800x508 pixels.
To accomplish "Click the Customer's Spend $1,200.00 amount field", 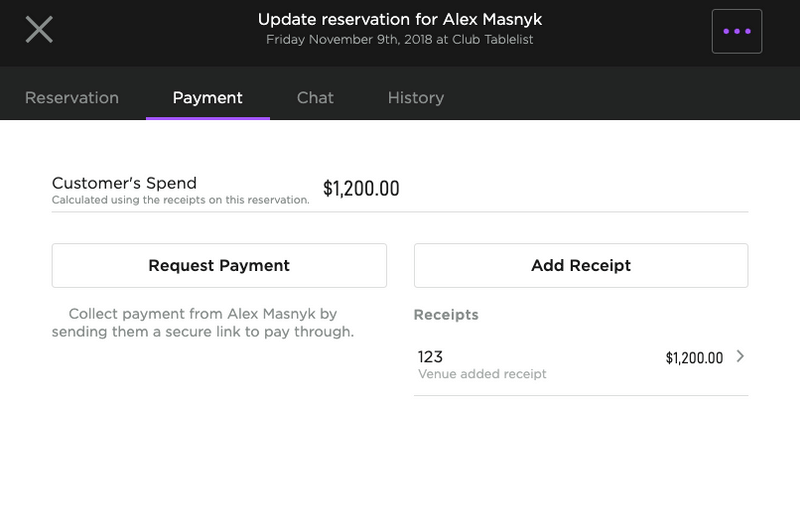I will pyautogui.click(x=361, y=189).
